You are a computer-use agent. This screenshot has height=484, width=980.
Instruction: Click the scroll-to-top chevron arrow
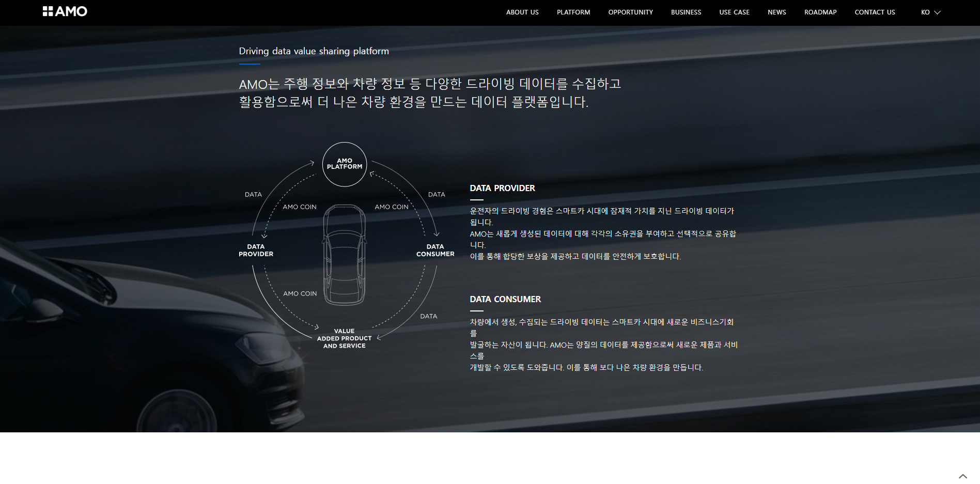pos(962,476)
